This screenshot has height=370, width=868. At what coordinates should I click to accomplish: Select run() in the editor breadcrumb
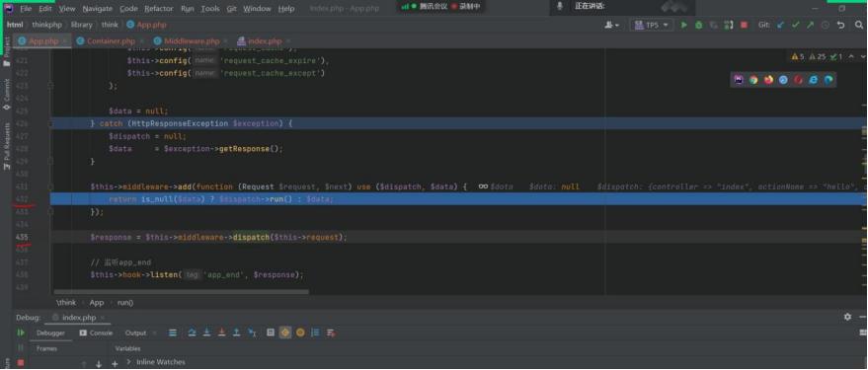[125, 303]
